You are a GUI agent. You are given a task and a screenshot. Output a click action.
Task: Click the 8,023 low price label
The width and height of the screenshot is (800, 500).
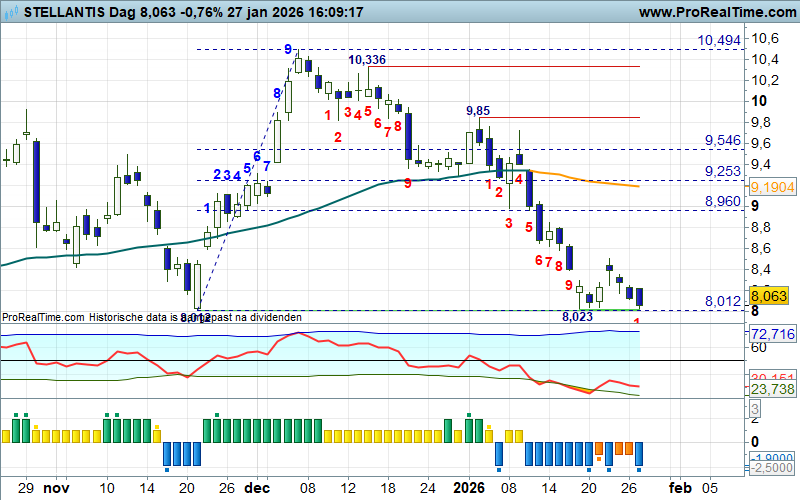577,316
